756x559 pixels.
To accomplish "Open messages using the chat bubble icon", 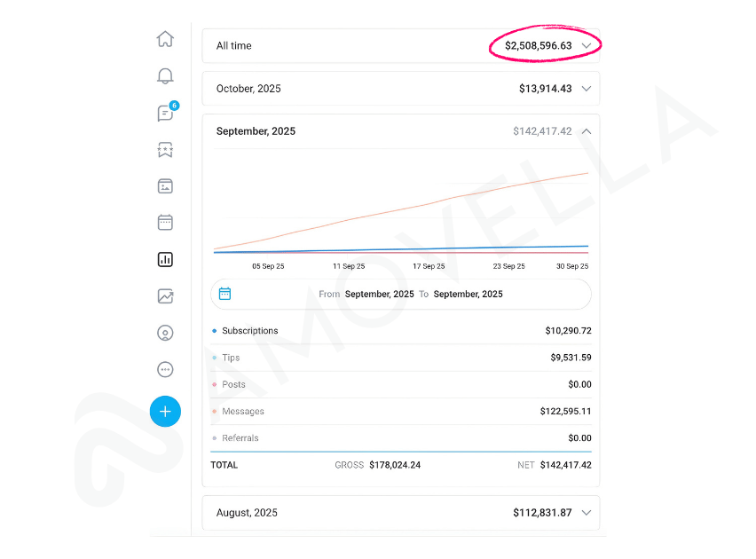I will tap(165, 113).
